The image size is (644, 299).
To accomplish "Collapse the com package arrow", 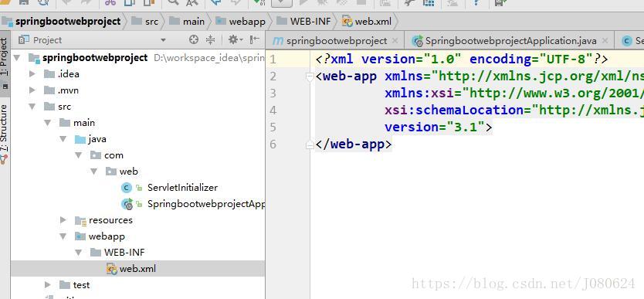I will click(x=79, y=155).
